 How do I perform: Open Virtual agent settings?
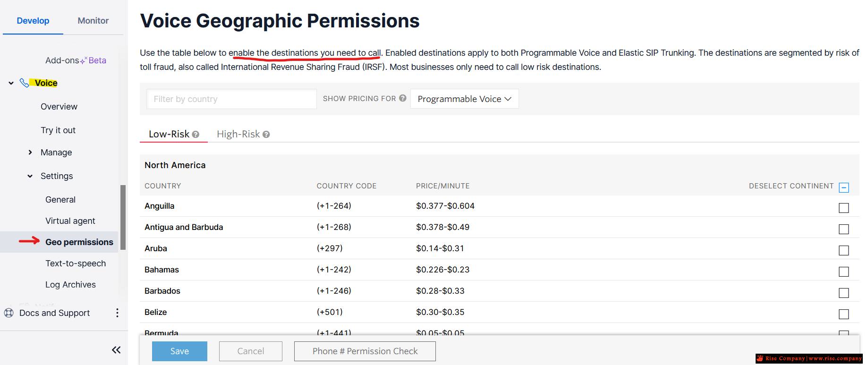(x=70, y=221)
